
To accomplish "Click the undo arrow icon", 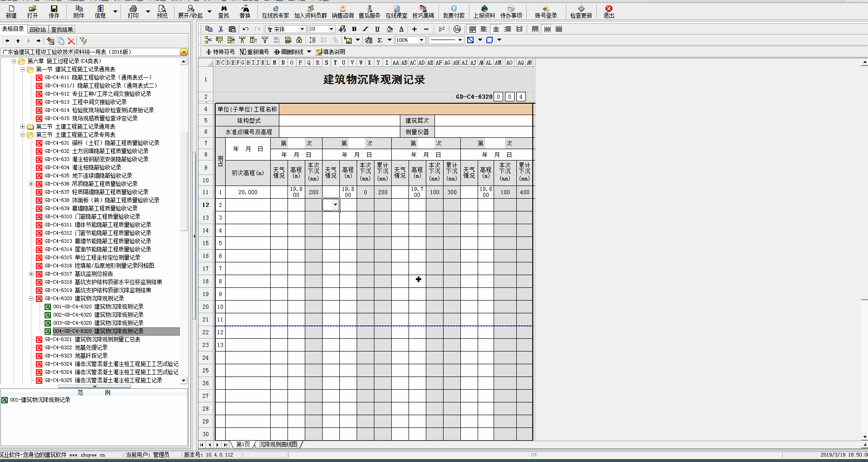I will [x=246, y=29].
